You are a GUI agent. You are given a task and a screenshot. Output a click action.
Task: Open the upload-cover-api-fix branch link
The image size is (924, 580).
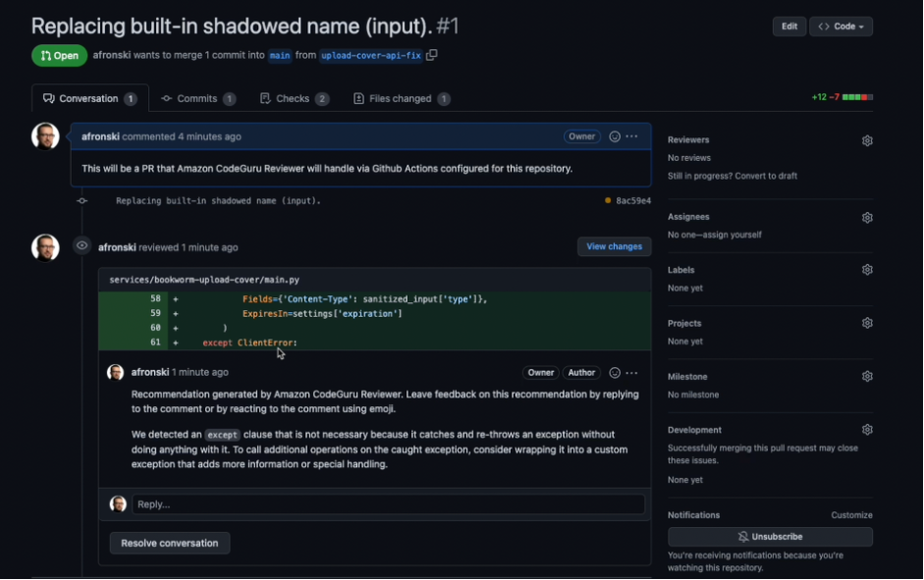(371, 55)
